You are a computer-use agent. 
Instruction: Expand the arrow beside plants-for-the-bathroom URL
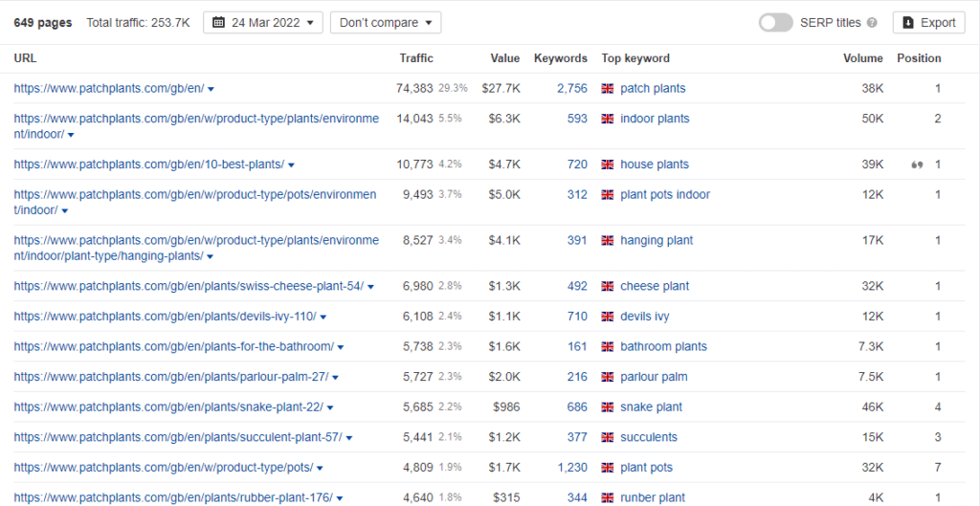point(341,347)
